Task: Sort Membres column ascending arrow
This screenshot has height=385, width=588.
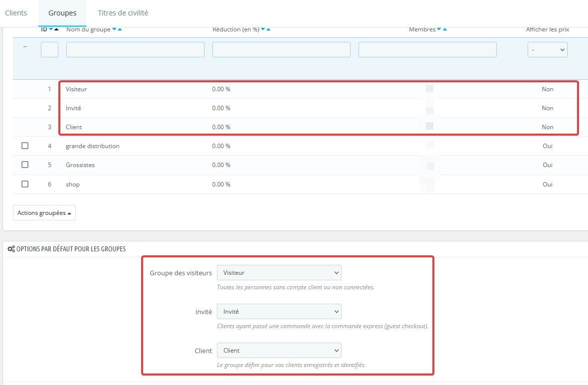Action: [445, 29]
